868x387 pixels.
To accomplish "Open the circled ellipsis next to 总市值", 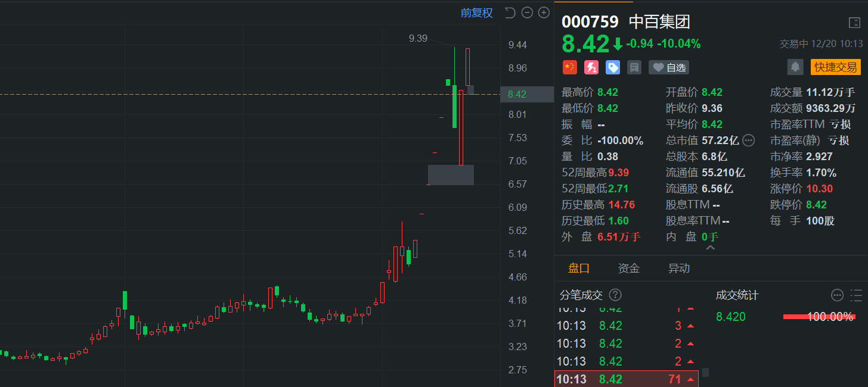I will (x=749, y=141).
